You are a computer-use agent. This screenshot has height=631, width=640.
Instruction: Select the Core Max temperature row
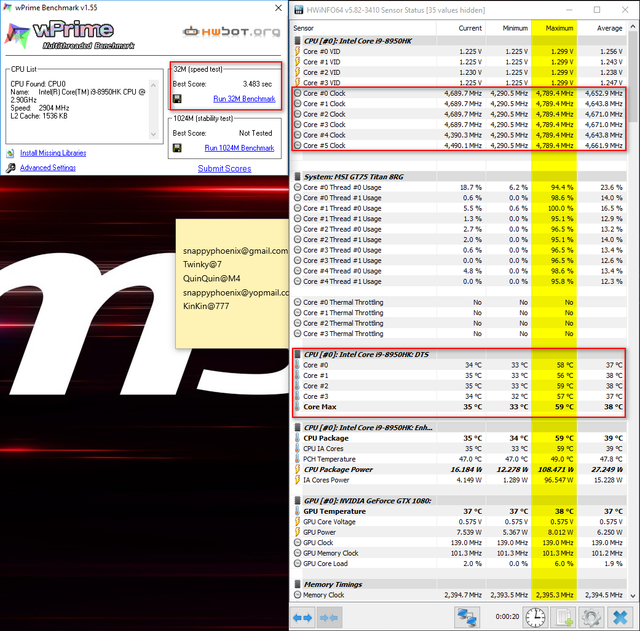[x=460, y=407]
